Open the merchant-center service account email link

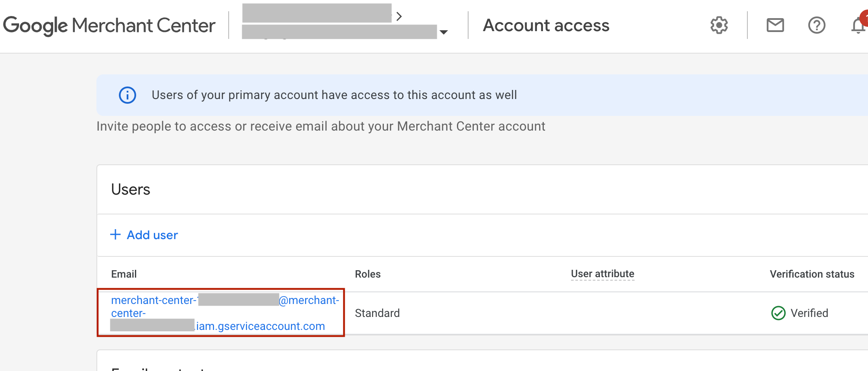225,313
